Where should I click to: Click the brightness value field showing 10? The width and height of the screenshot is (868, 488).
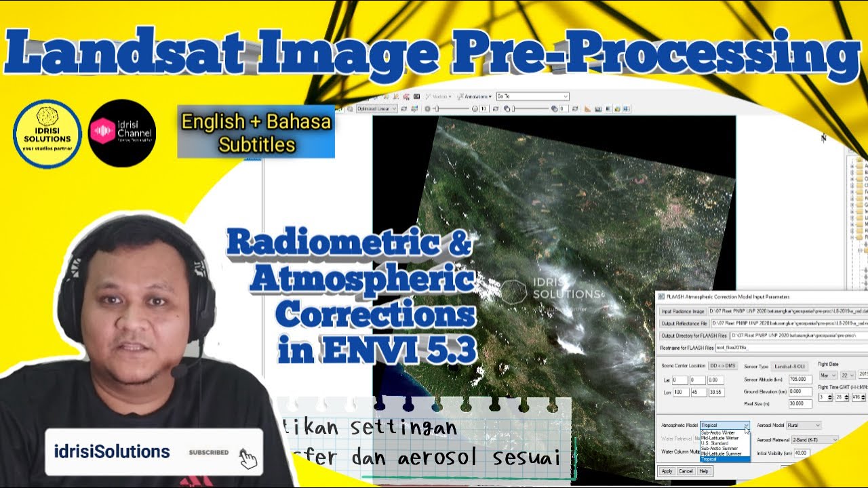484,108
